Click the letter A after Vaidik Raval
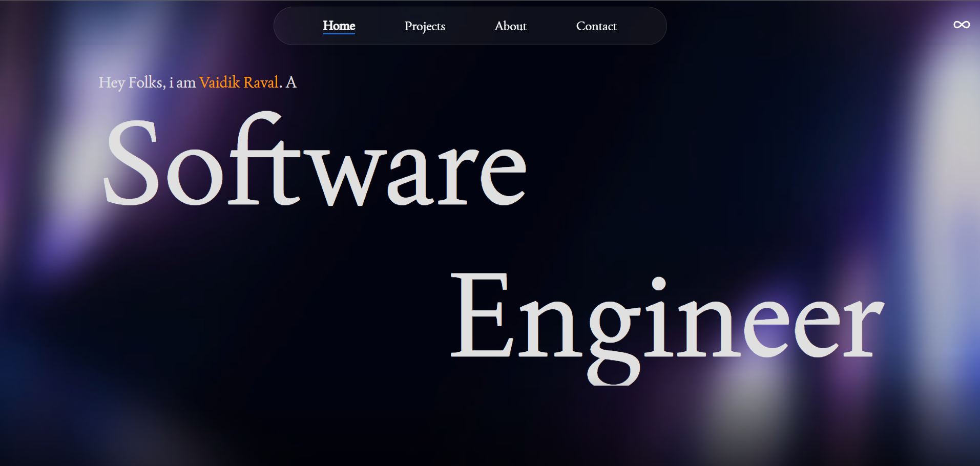980x466 pixels. [x=291, y=82]
